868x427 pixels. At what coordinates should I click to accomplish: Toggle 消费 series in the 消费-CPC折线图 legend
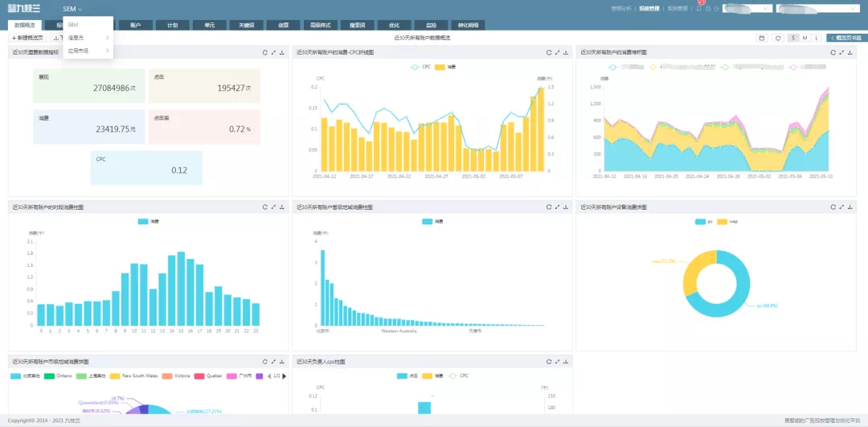point(445,67)
